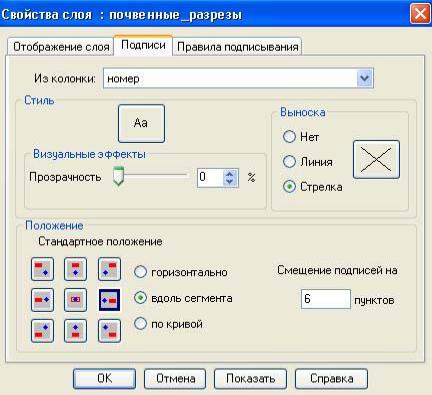Close the Свойства слоя dialog

420,14
